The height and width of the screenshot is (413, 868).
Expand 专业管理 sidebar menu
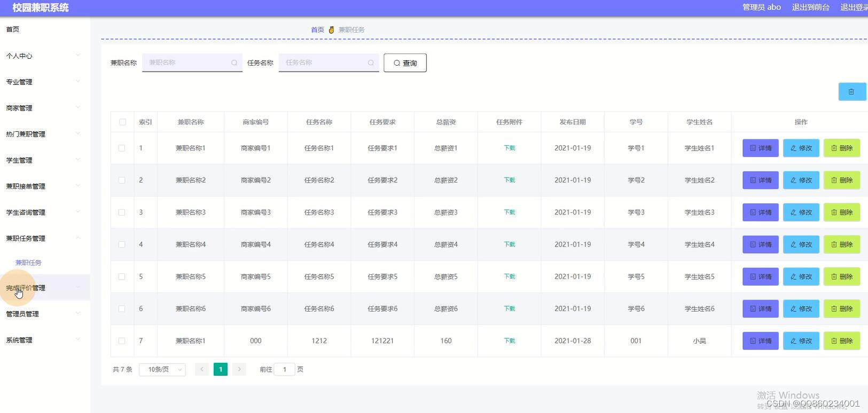tap(45, 82)
